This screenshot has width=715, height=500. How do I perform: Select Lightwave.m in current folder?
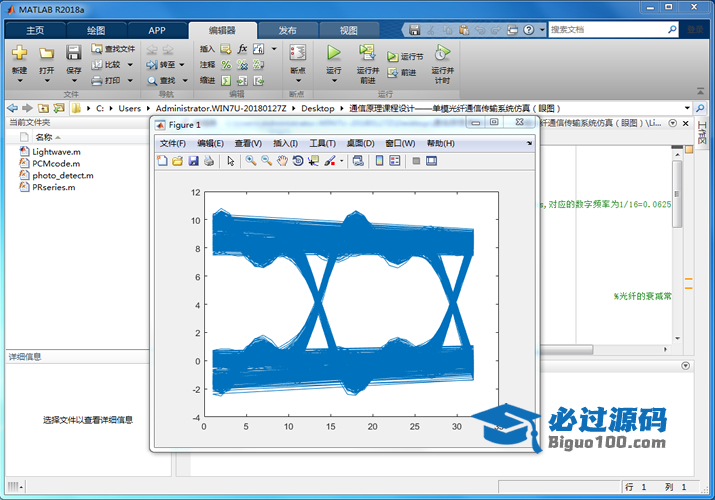56,152
